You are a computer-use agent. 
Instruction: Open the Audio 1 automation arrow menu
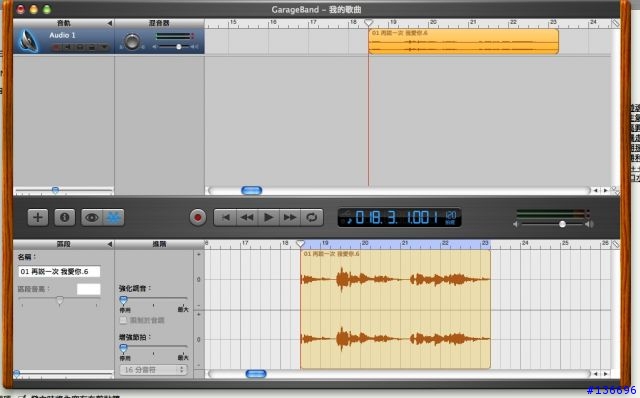pyautogui.click(x=104, y=47)
